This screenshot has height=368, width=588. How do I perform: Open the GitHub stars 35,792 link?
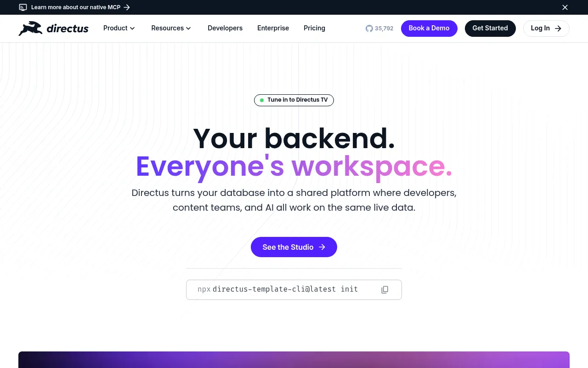click(x=379, y=29)
